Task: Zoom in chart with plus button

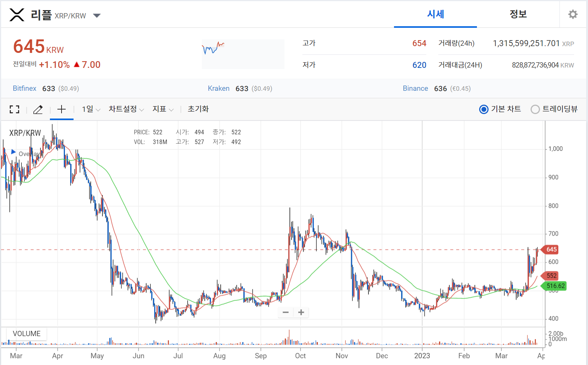Action: (301, 312)
